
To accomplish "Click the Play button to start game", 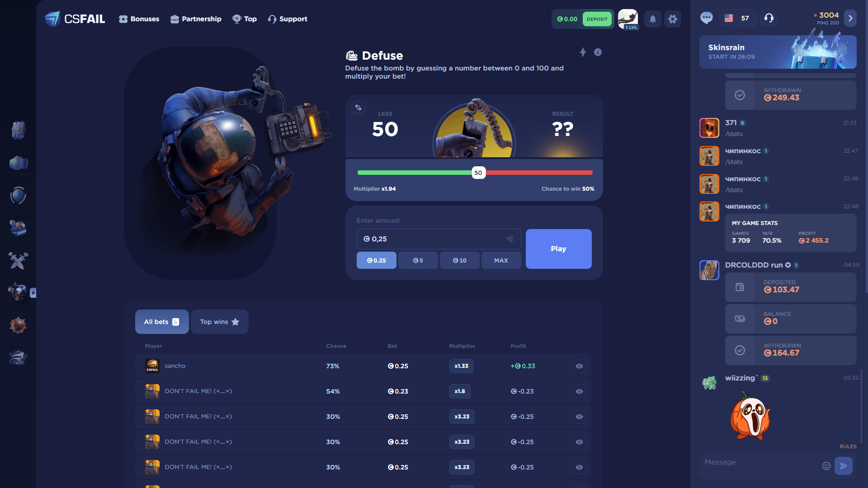I will pos(559,249).
